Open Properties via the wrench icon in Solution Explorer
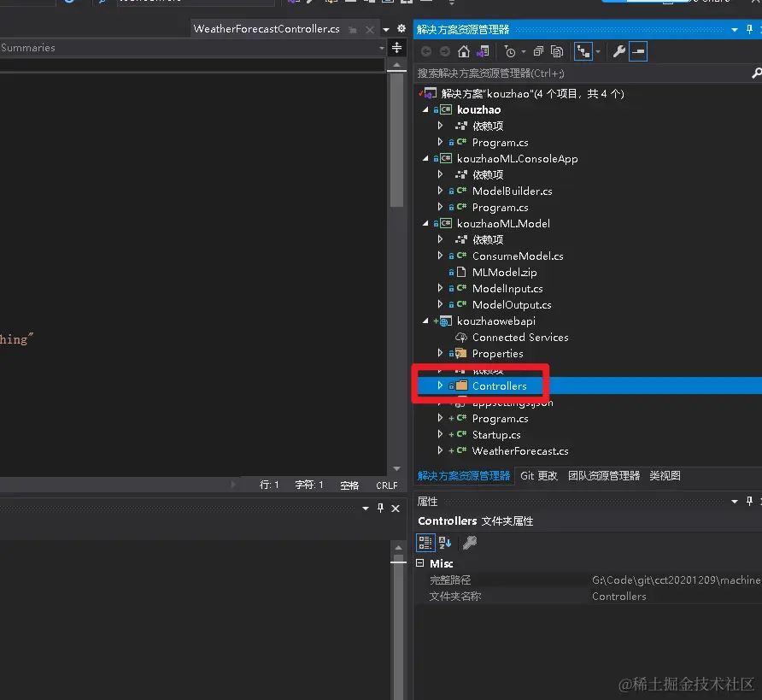Screen dimensions: 762x700 618,51
